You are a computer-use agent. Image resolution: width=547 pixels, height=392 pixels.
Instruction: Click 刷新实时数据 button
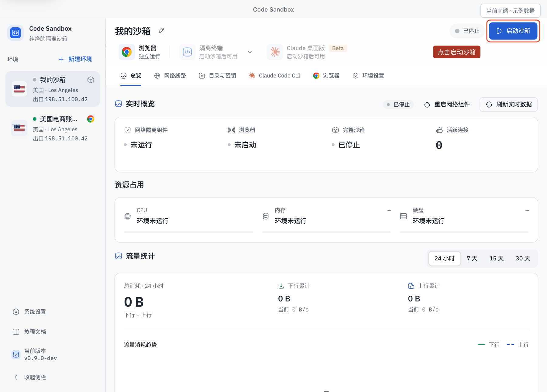pyautogui.click(x=509, y=105)
